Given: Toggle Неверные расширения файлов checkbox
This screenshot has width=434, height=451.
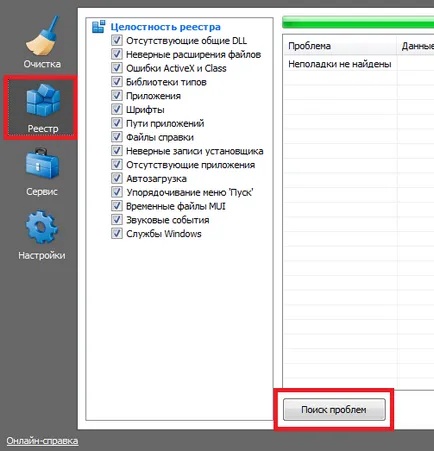Looking at the screenshot, I should coord(117,54).
